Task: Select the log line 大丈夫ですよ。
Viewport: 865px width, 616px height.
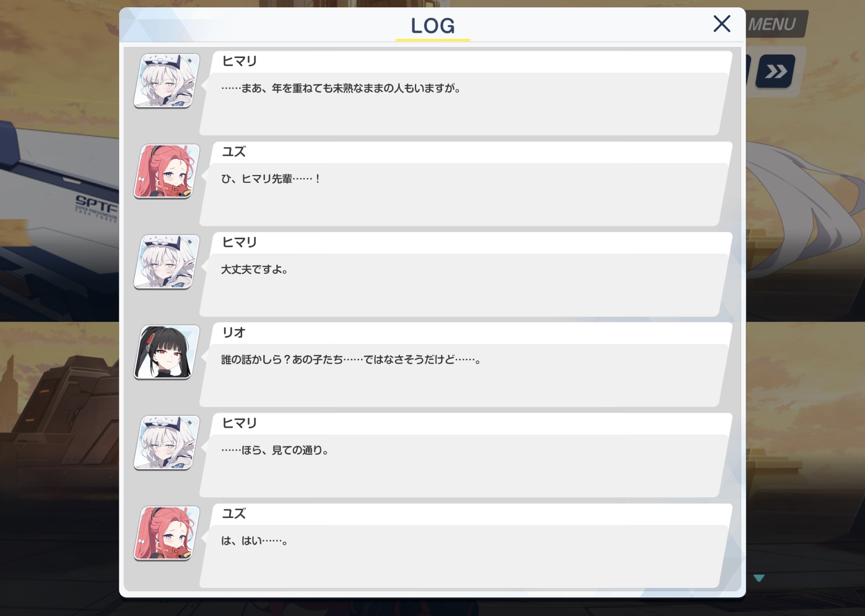Action: 254,269
